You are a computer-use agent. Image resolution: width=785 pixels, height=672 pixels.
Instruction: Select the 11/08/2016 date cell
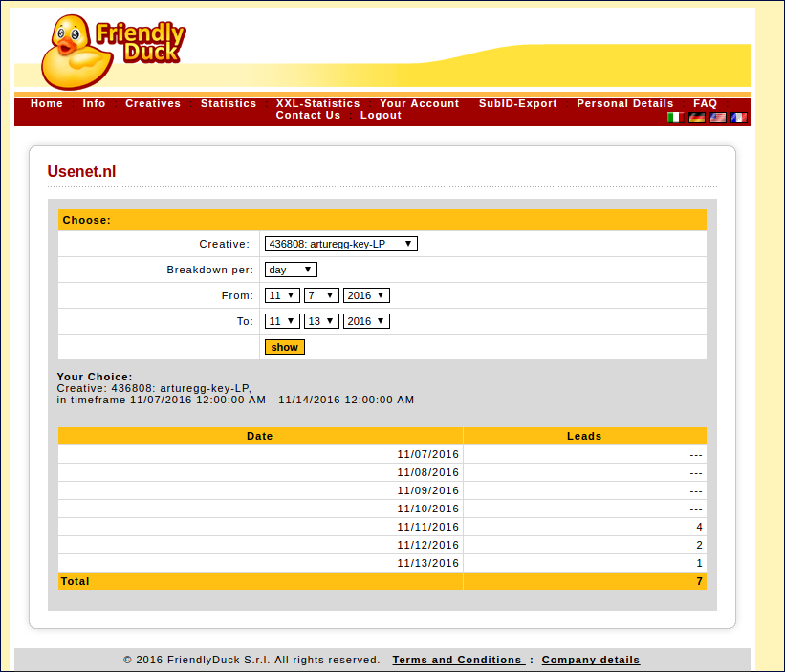pyautogui.click(x=260, y=472)
